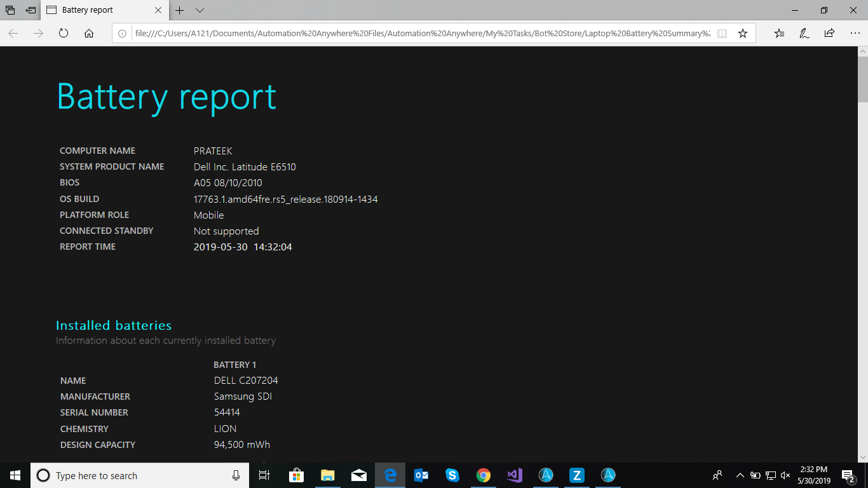Open the Edge home page
868x488 pixels.
coord(89,34)
